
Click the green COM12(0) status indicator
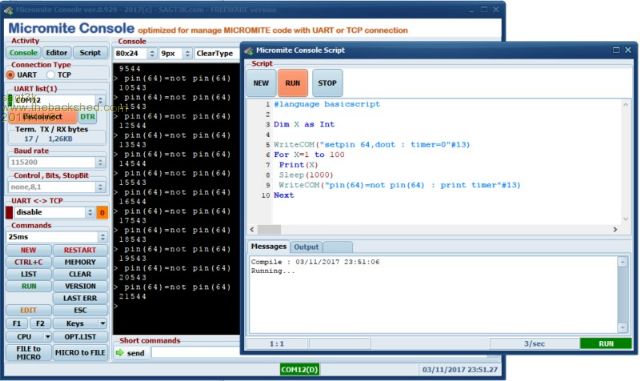pos(300,369)
